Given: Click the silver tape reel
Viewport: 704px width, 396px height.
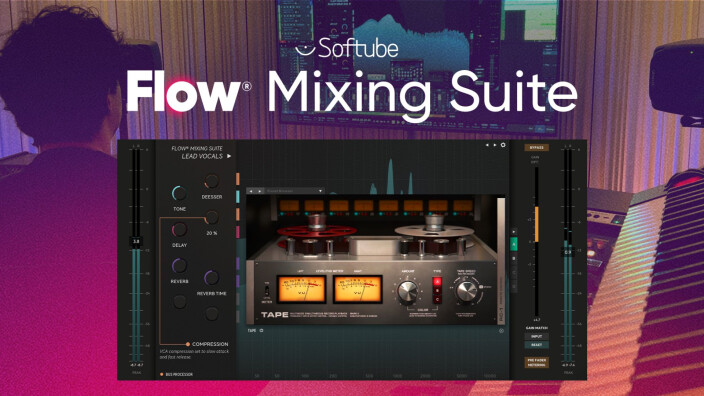Looking at the screenshot, I should pos(434,230).
